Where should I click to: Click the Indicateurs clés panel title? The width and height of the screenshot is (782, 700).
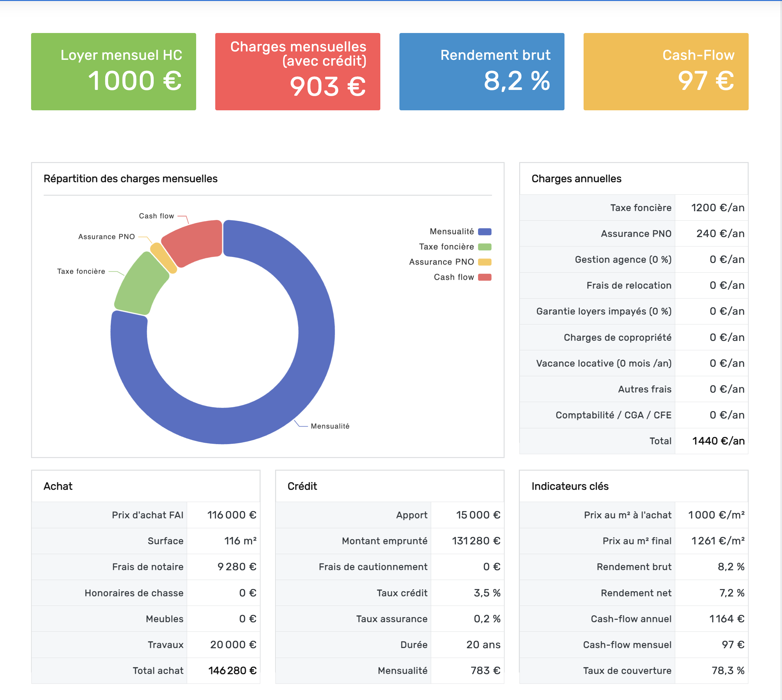(x=570, y=486)
